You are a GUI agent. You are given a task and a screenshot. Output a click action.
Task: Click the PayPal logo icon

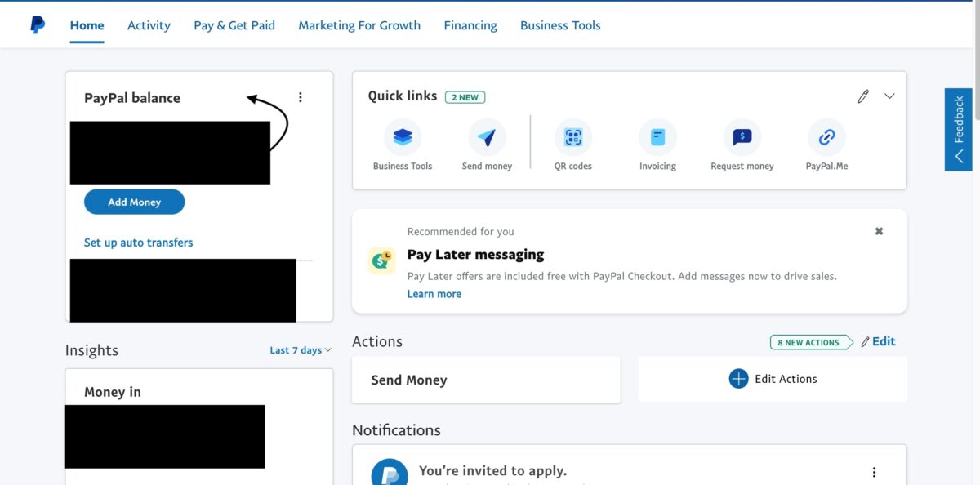[x=38, y=25]
